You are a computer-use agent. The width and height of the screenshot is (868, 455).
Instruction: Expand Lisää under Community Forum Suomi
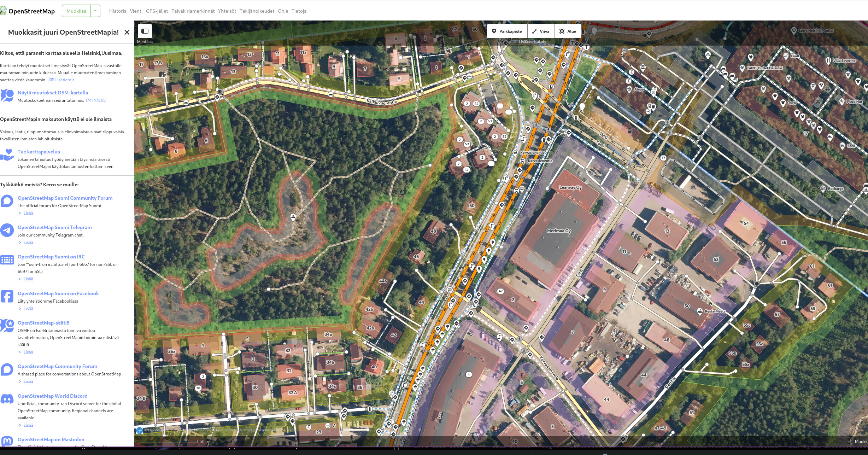[28, 213]
